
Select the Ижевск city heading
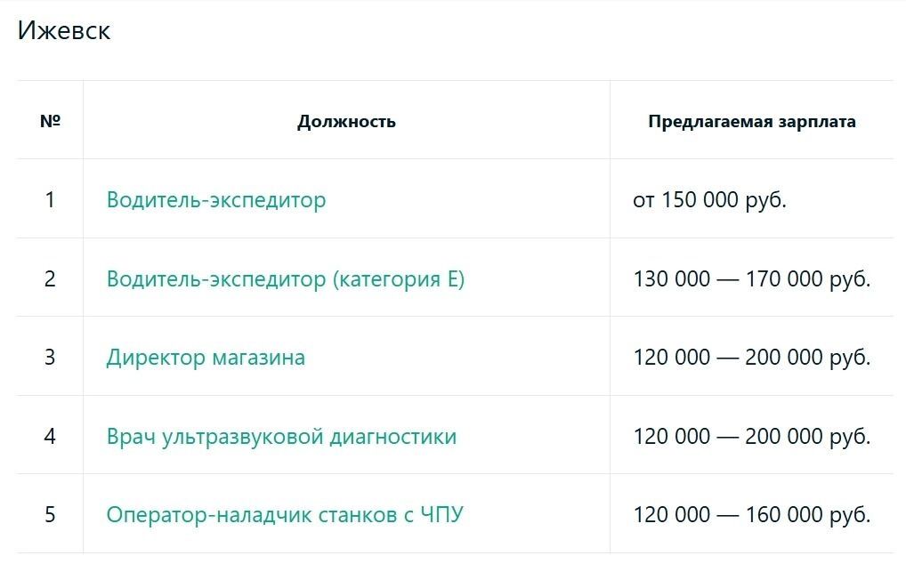63,30
